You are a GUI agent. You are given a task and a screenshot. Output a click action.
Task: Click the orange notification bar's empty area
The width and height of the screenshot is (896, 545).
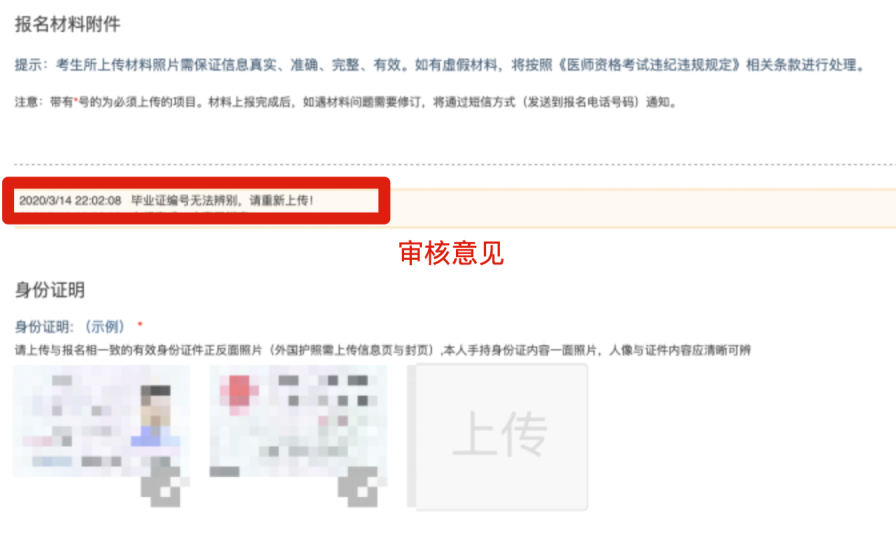point(640,209)
